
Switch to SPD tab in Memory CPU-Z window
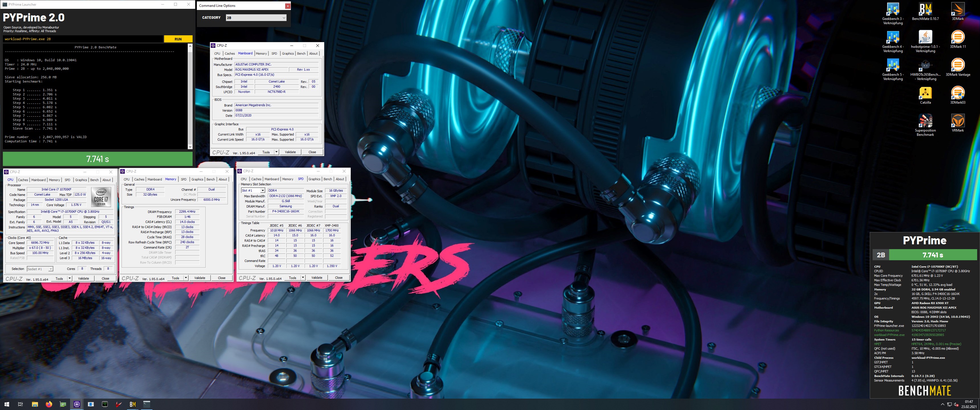184,180
